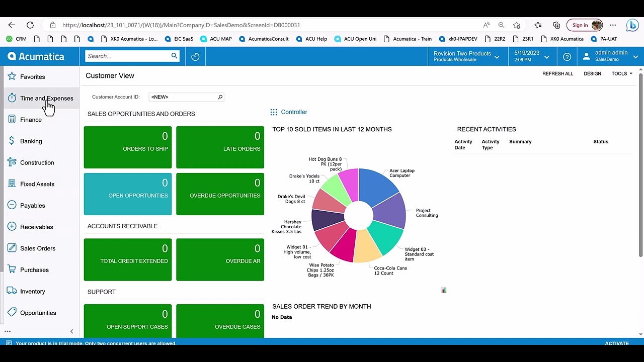The image size is (644, 362).
Task: Open the recent history clock icon
Action: [195, 57]
